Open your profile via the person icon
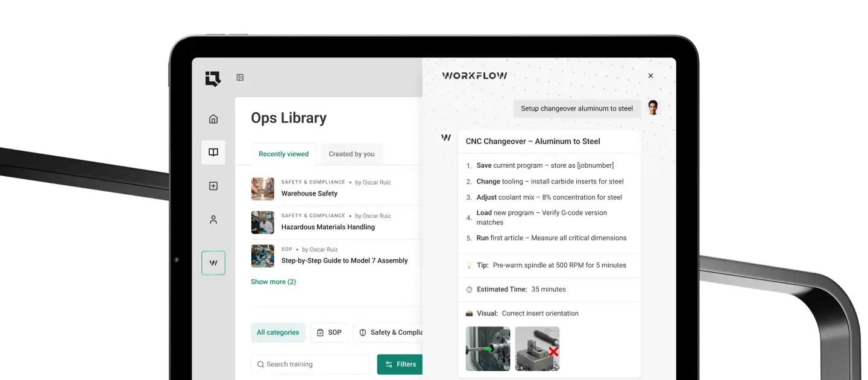The image size is (868, 380). tap(213, 219)
